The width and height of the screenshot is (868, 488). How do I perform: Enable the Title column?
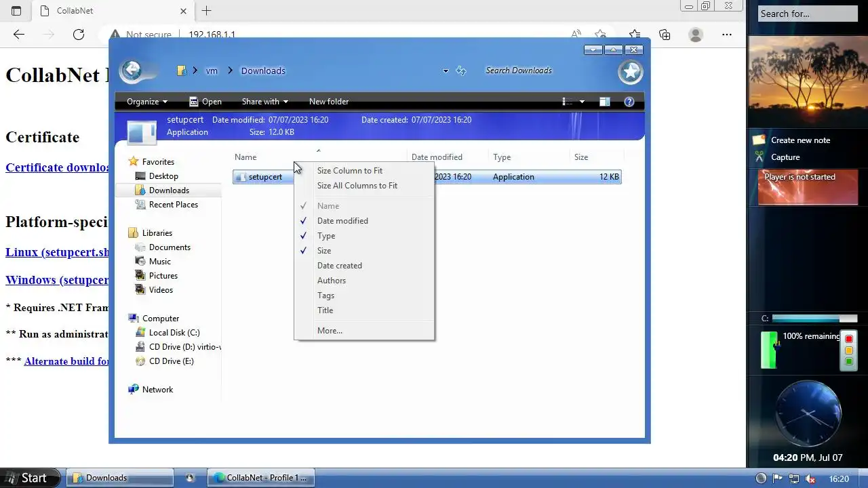pos(364,310)
